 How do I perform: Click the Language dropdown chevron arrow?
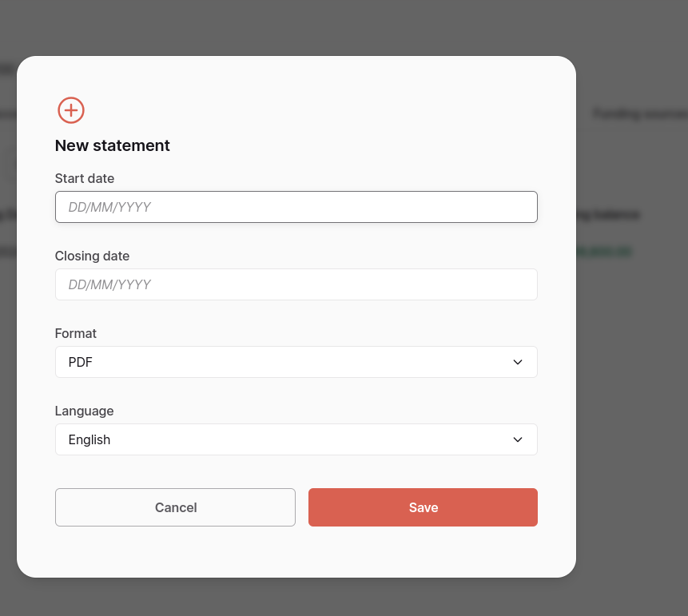tap(518, 439)
